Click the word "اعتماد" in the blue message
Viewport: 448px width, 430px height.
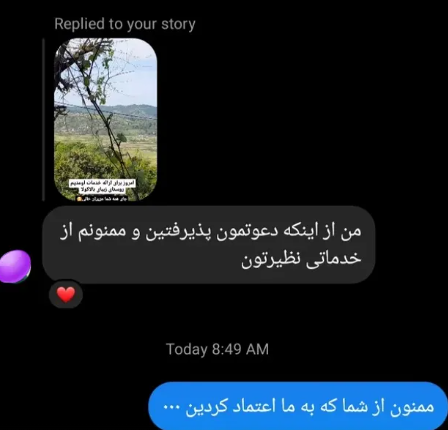(254, 406)
